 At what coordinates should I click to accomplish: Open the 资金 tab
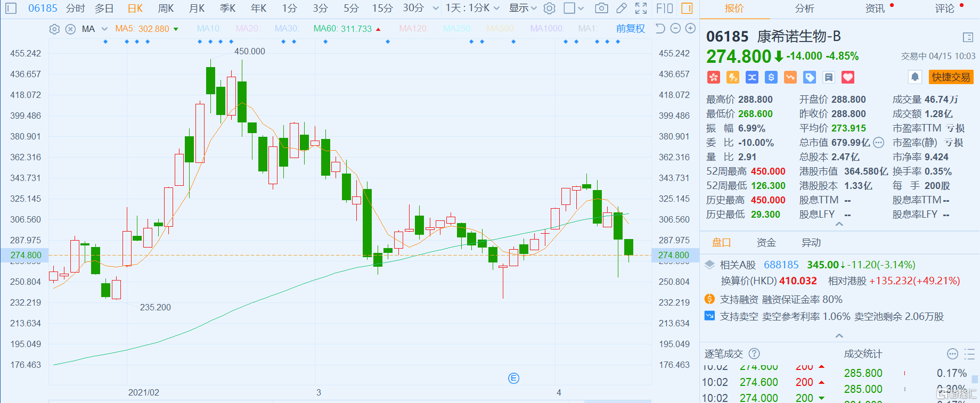pos(766,243)
